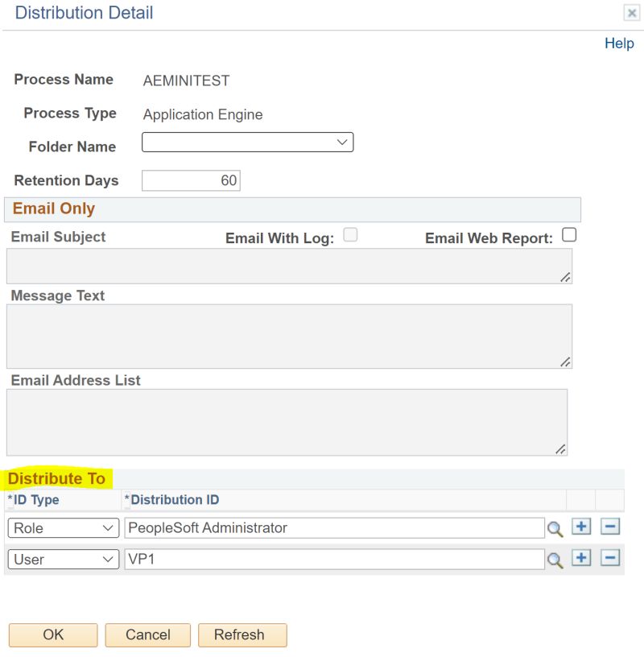The width and height of the screenshot is (644, 657).
Task: Delete the VP1 distribution row
Action: click(609, 557)
